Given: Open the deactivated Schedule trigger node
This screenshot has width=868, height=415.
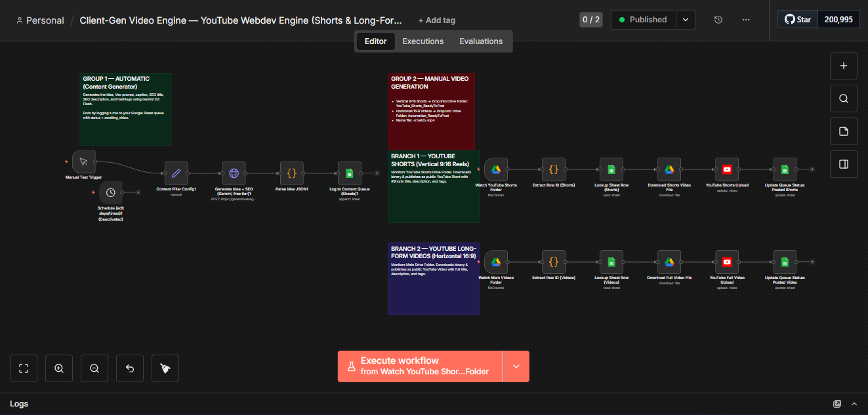Looking at the screenshot, I should (x=111, y=192).
